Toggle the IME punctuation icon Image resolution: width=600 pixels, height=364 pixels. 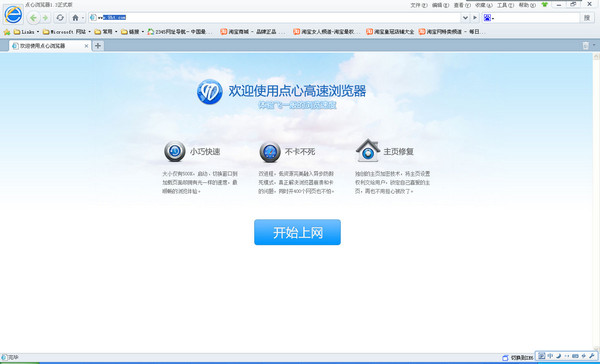click(567, 356)
